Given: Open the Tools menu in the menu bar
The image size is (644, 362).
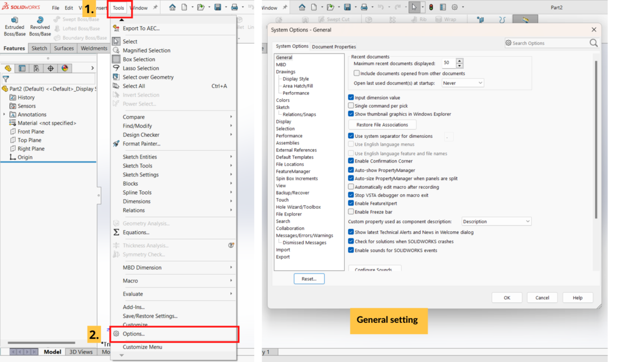Looking at the screenshot, I should (119, 8).
